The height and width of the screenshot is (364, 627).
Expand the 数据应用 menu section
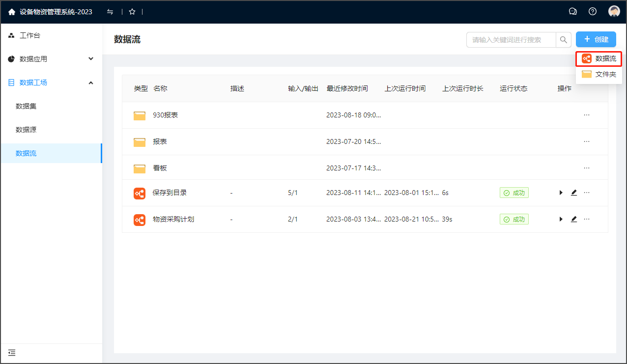click(x=91, y=59)
